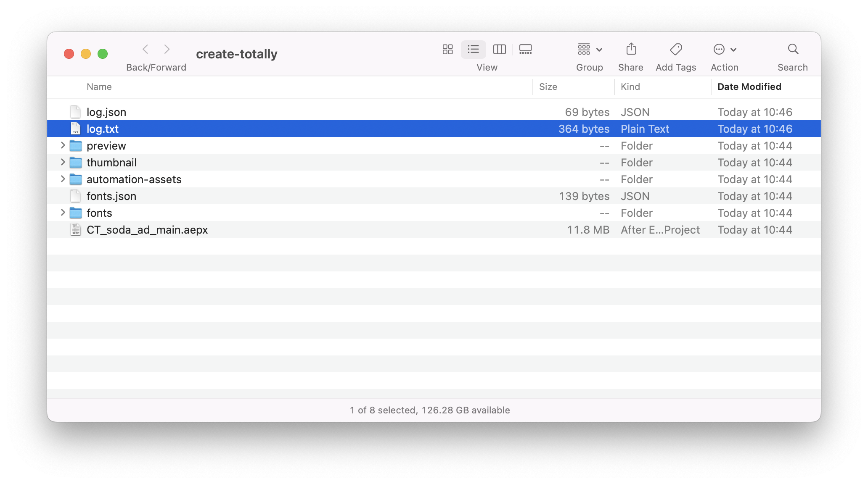
Task: Expand the thumbnail folder
Action: pyautogui.click(x=63, y=162)
